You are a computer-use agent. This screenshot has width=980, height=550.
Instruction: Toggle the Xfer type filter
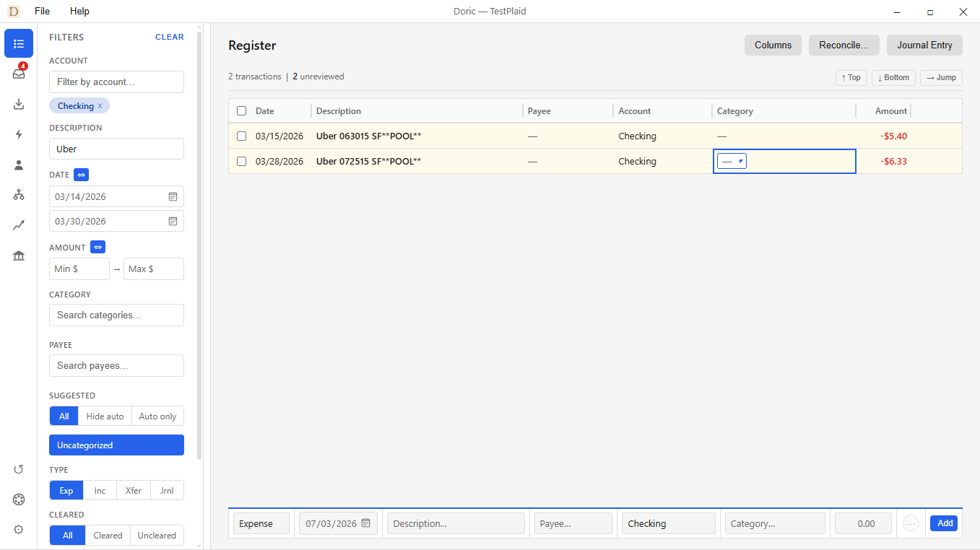(x=134, y=490)
